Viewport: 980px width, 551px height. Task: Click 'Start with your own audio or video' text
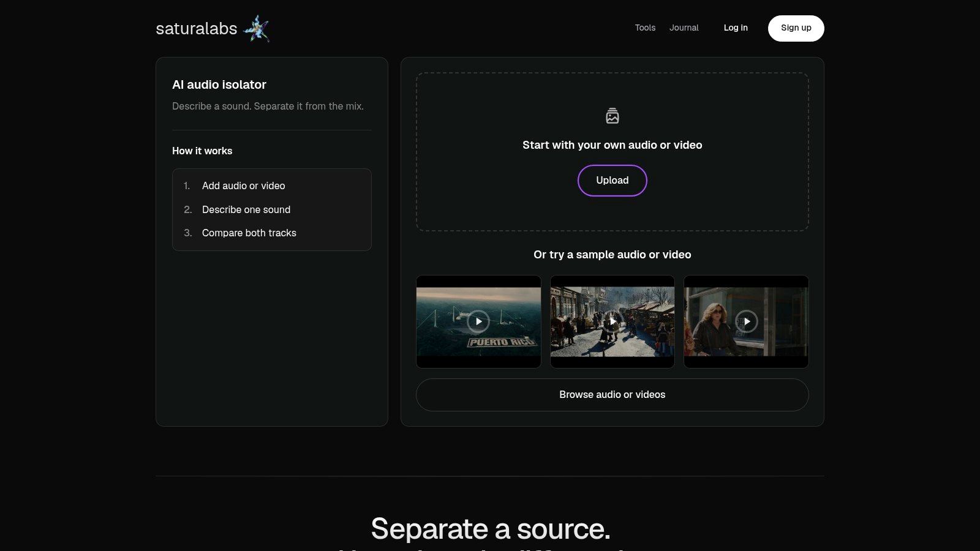click(612, 145)
